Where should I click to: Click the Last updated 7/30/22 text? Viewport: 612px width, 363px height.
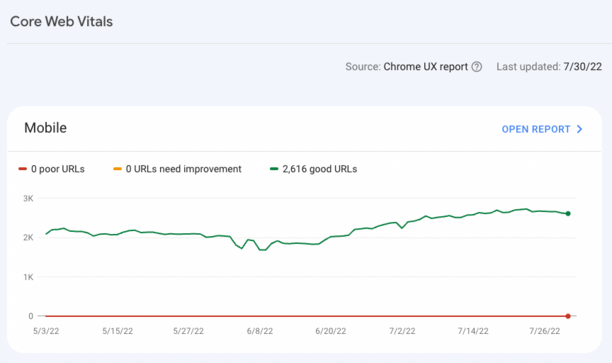(x=549, y=67)
